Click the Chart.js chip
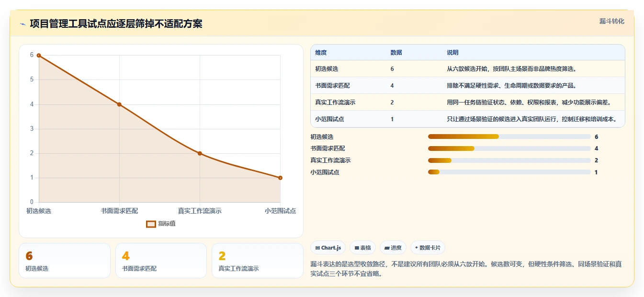The image size is (644, 297). point(328,248)
